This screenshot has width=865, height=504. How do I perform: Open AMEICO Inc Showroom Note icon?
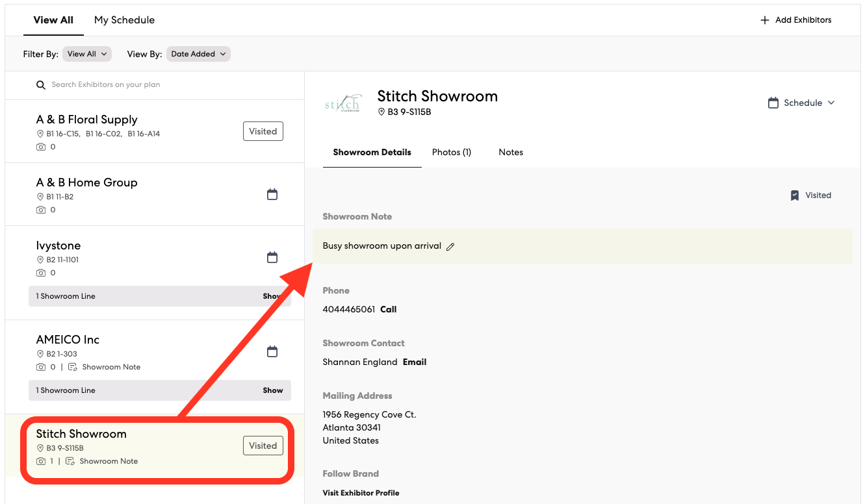[x=73, y=367]
